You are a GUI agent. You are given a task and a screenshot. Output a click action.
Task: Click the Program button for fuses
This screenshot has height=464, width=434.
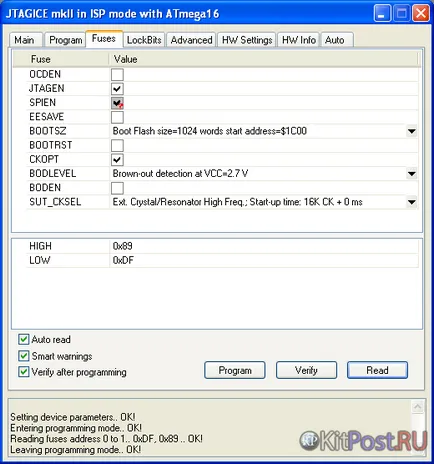(235, 370)
